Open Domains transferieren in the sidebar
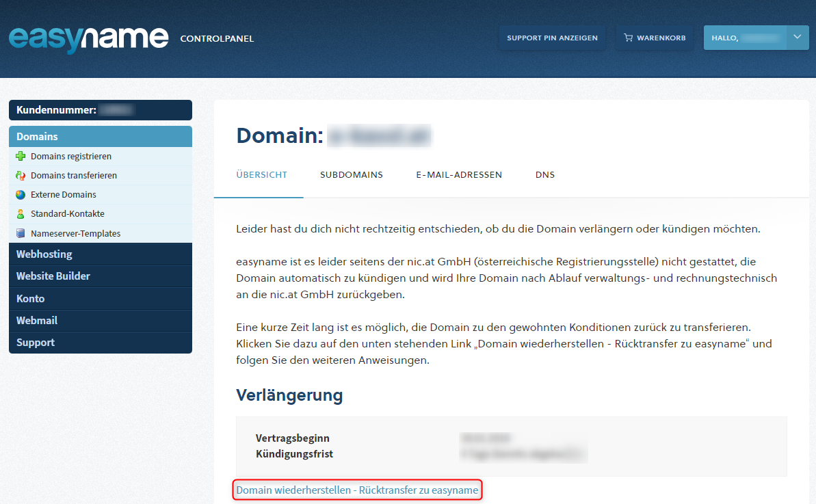The image size is (816, 504). click(x=101, y=175)
